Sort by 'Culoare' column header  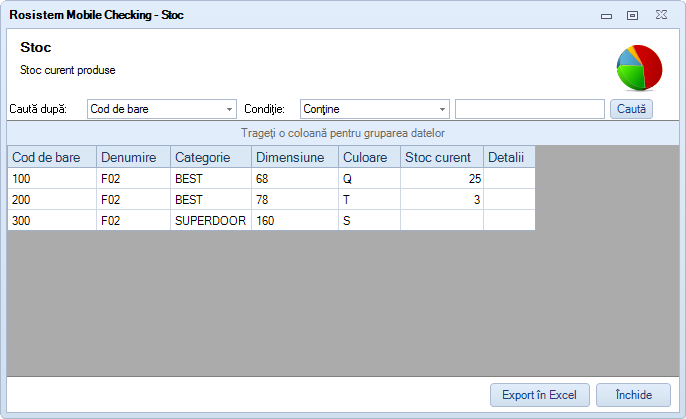pos(369,157)
